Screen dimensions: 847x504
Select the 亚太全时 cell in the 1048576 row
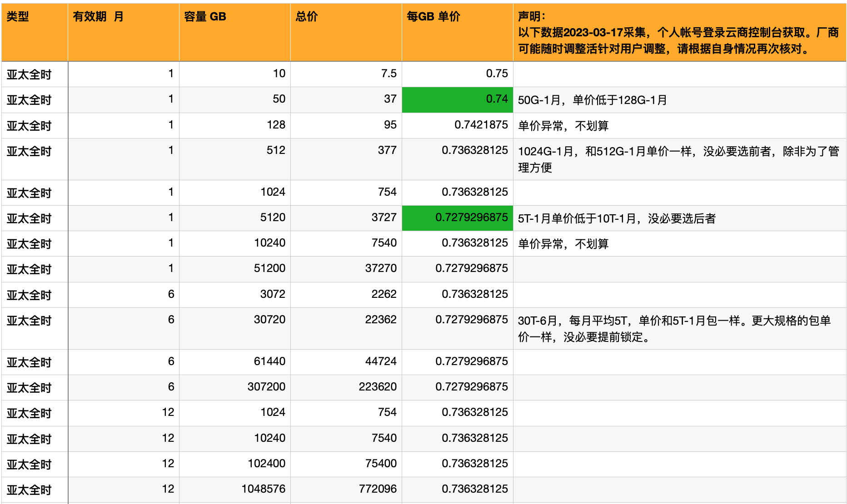(x=35, y=489)
